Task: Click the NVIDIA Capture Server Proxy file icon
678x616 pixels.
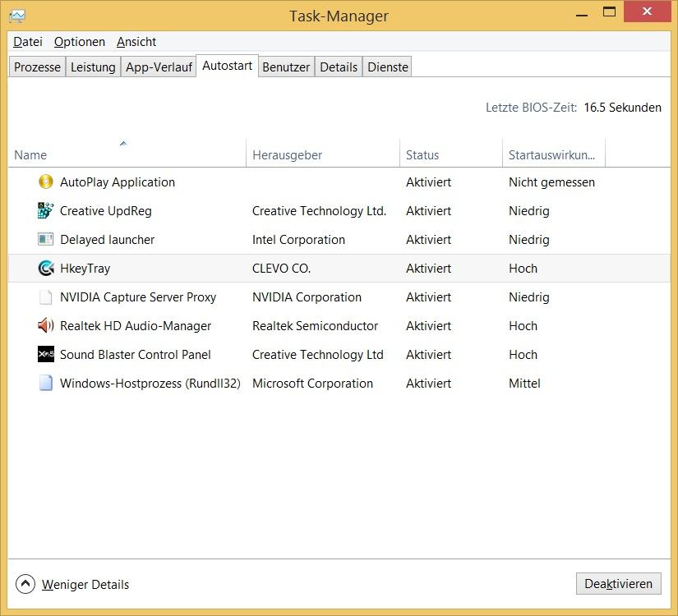Action: [x=46, y=297]
